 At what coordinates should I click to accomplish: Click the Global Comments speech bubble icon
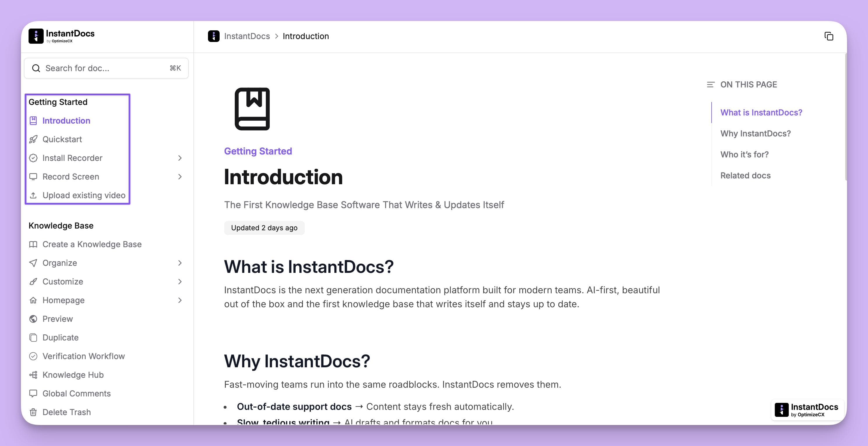[33, 393]
